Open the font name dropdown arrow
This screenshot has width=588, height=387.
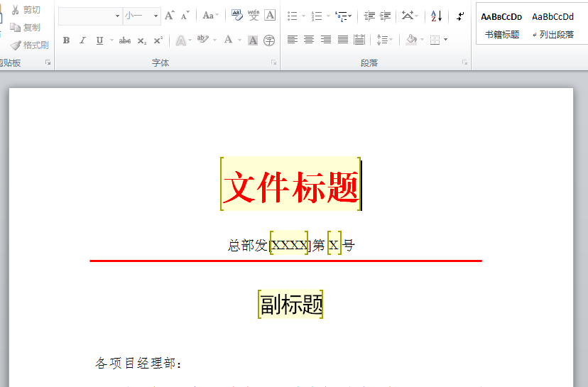coord(117,16)
